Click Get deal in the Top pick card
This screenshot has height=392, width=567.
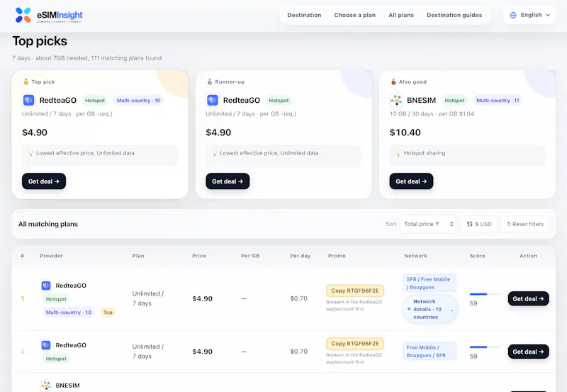coord(44,181)
